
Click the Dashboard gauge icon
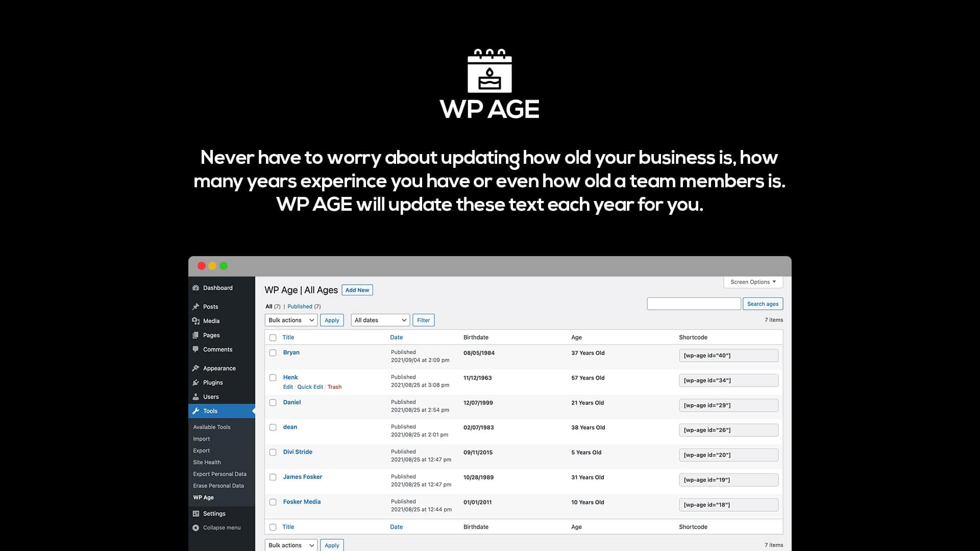point(195,288)
